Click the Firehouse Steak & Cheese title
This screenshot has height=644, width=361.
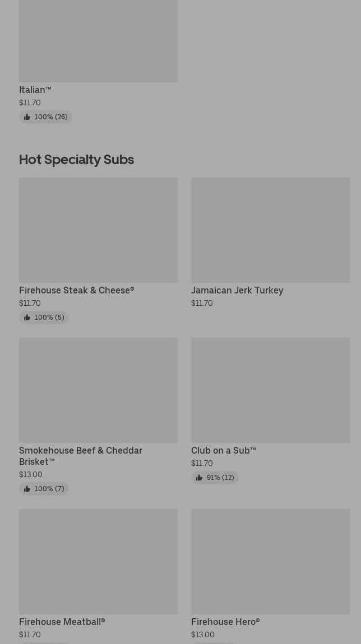pos(76,290)
